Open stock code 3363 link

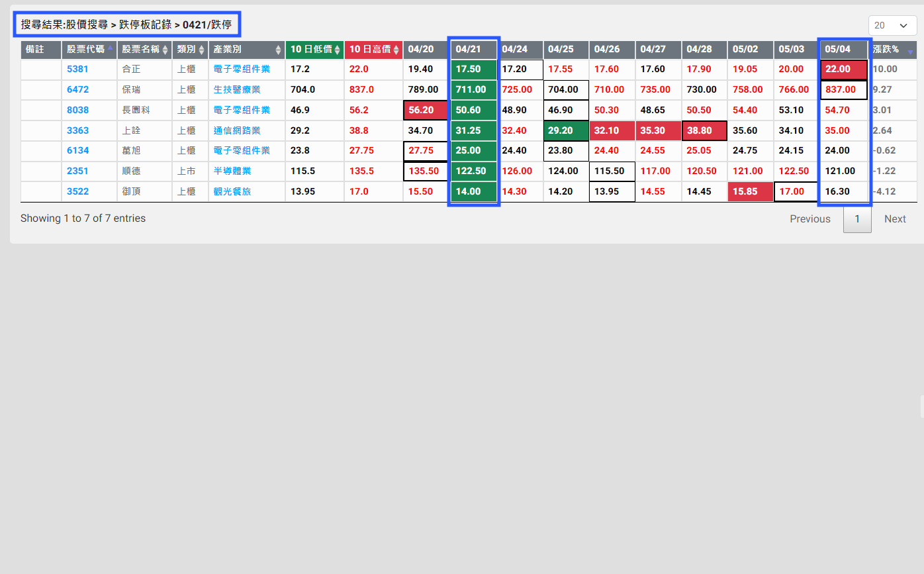pos(77,130)
